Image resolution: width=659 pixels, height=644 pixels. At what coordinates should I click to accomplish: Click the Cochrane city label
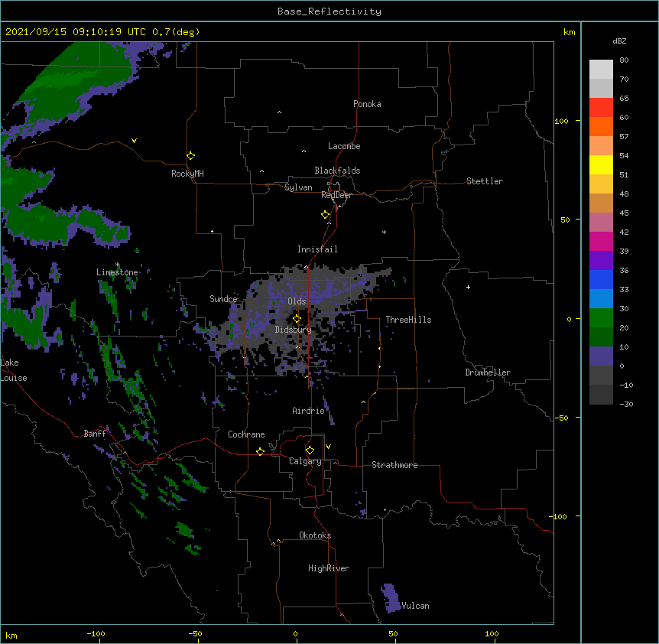point(246,434)
